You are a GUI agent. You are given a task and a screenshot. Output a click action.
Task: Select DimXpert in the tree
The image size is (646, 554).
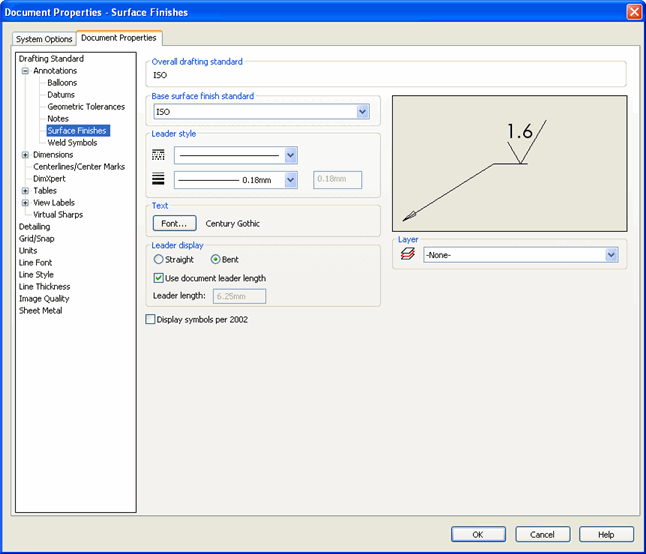pos(49,178)
